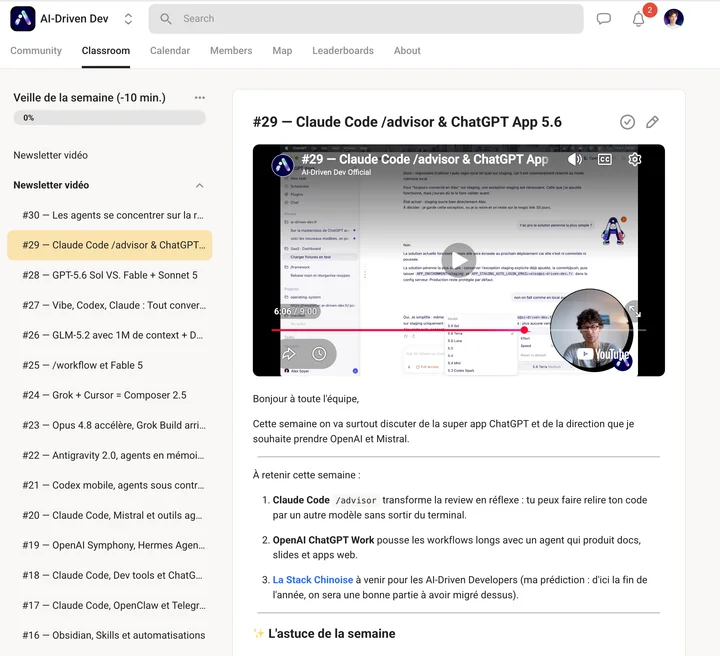720x656 pixels.
Task: Open the video on YouTube logo
Action: 602,354
